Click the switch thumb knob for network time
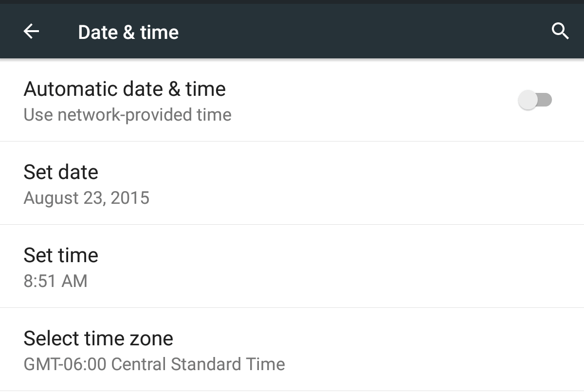 click(528, 101)
